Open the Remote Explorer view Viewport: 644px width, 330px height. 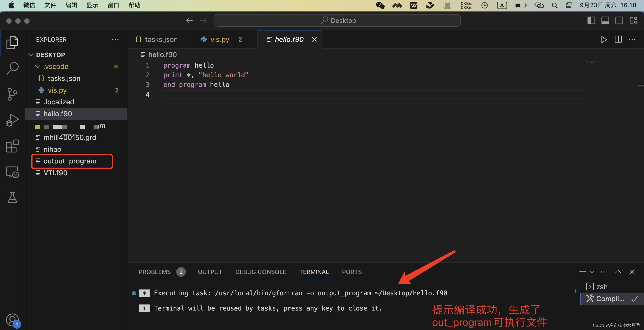[12, 172]
